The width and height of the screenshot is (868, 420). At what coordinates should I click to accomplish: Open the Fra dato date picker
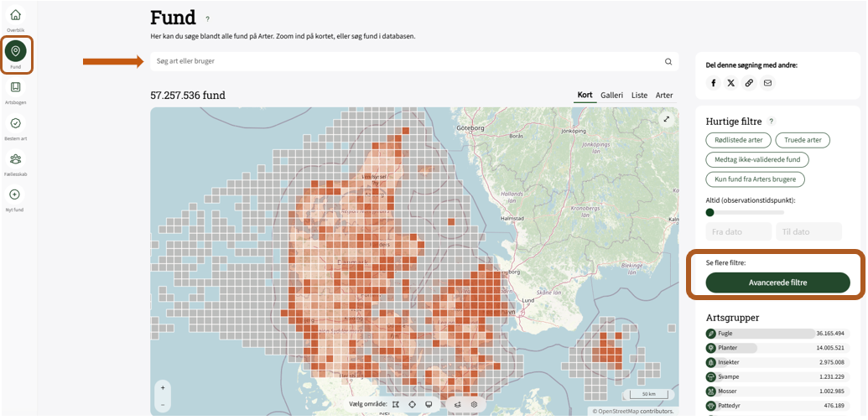738,232
